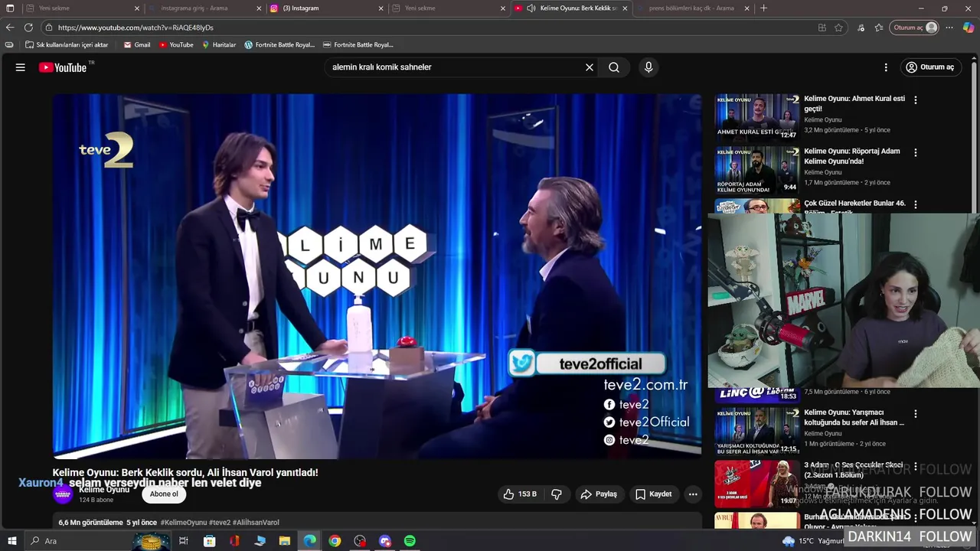
Task: Open options for 'Yarışmacı koltuğunda' video
Action: point(915,413)
